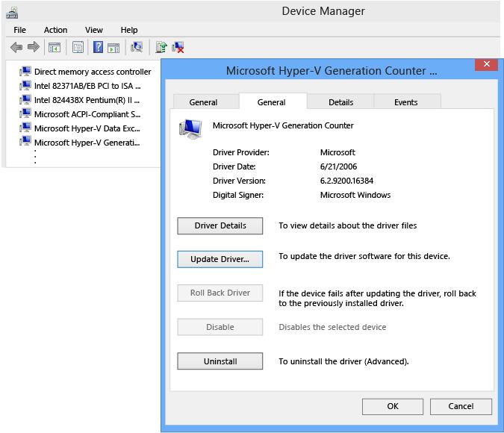Image resolution: width=504 pixels, height=433 pixels.
Task: Click Update Driver Software green arrow icon
Action: (x=161, y=47)
